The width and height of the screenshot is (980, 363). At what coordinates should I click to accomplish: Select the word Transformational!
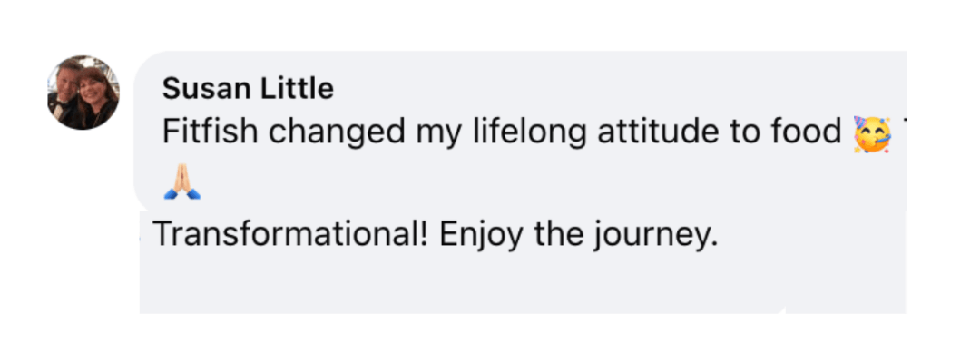[289, 235]
